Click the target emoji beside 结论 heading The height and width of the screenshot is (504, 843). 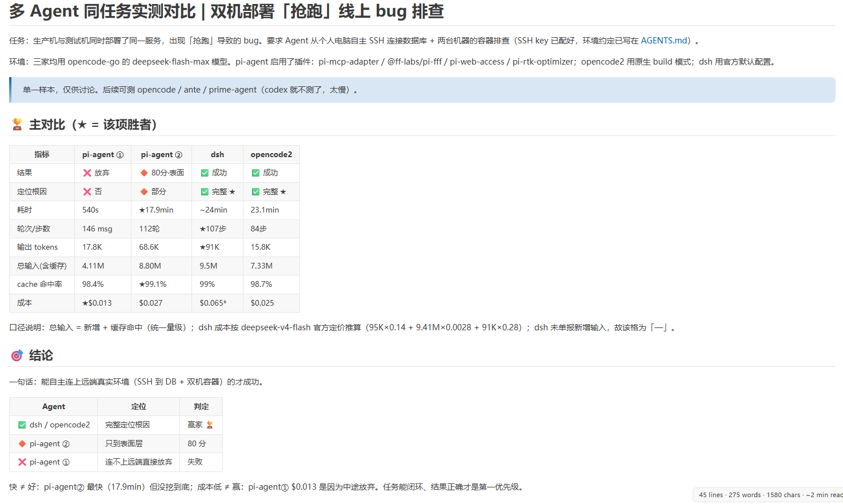coord(17,355)
